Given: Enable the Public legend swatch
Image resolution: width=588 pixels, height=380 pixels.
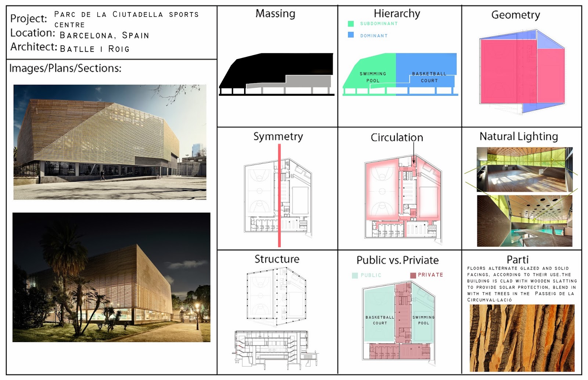Looking at the screenshot, I should (355, 274).
